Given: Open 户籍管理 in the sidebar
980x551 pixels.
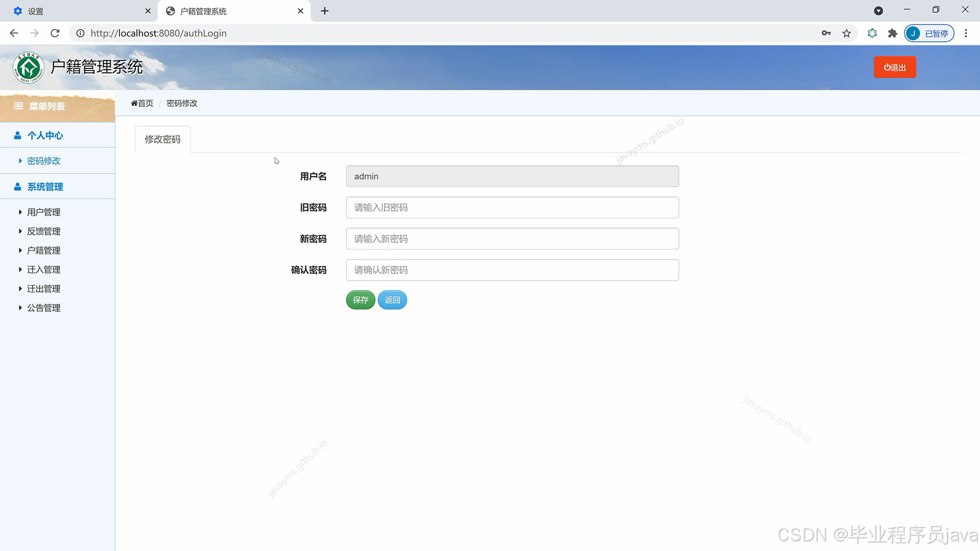Looking at the screenshot, I should pos(43,251).
